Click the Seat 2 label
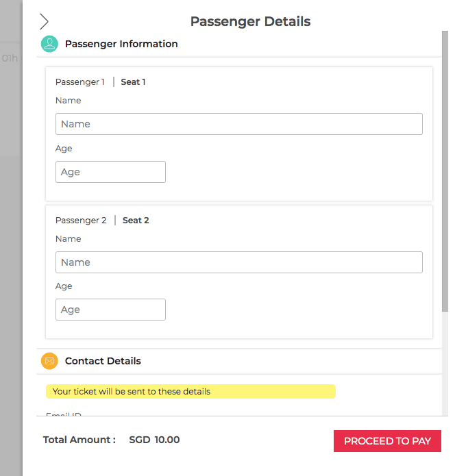 [x=136, y=221]
